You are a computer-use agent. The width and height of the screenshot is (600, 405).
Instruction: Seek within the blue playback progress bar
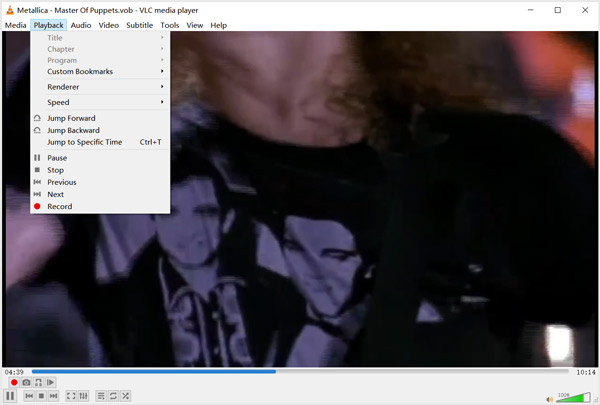[300, 371]
